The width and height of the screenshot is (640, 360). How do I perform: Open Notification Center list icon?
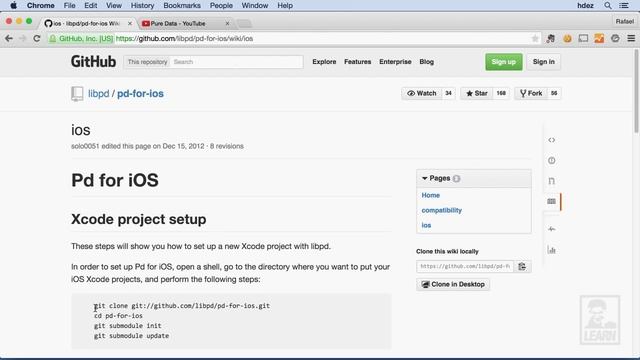coord(624,5)
